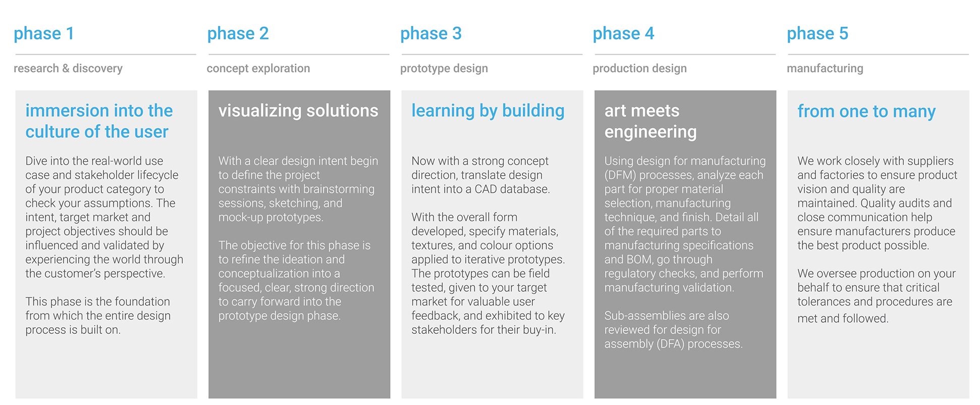Click the art meets engineering title
The width and height of the screenshot is (980, 405).
(650, 121)
